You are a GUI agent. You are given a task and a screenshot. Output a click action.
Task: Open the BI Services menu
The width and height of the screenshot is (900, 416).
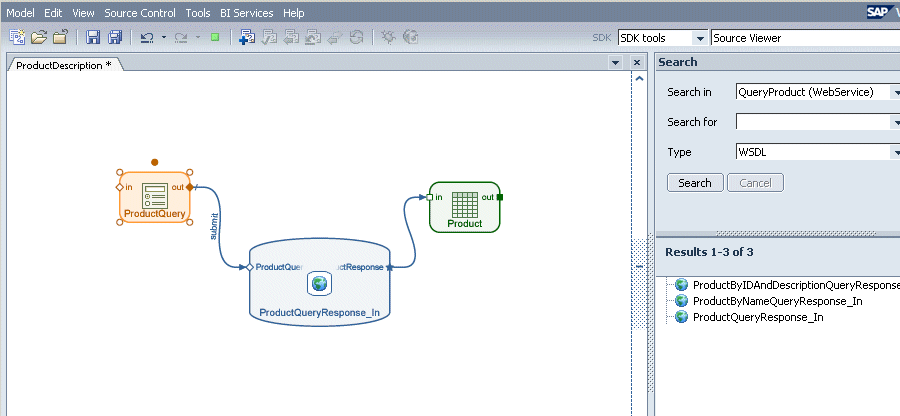point(247,13)
